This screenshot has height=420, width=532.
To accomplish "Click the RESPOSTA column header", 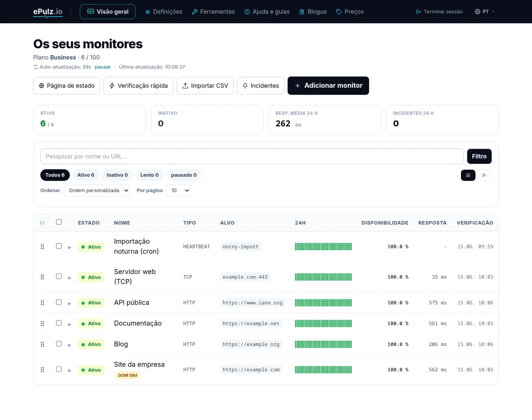I will tap(432, 223).
